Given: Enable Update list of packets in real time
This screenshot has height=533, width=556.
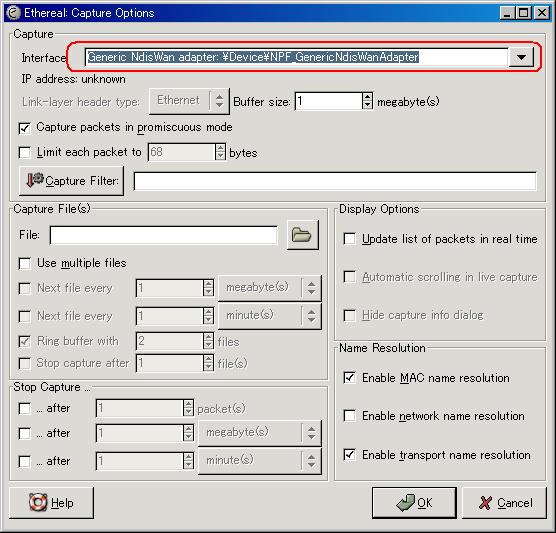Looking at the screenshot, I should click(x=350, y=239).
